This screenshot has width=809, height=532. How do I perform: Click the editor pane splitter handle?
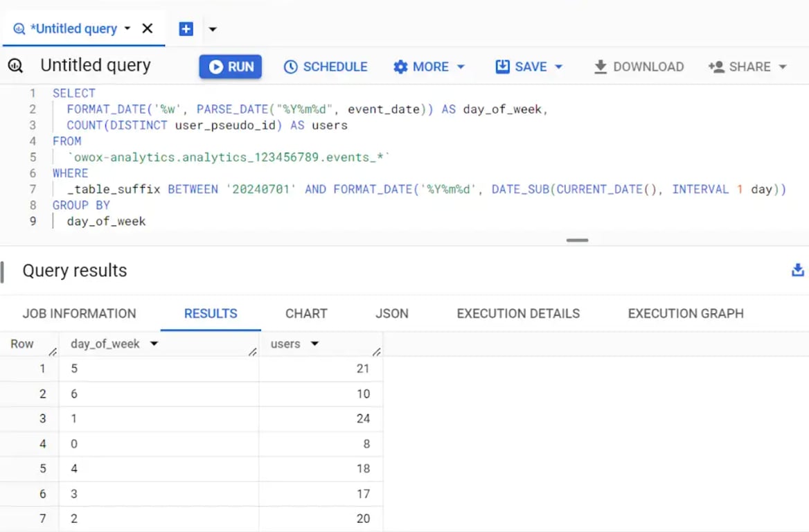(x=577, y=240)
